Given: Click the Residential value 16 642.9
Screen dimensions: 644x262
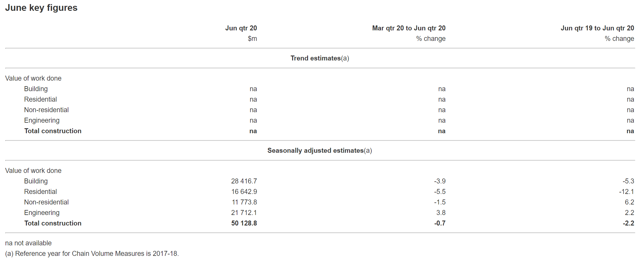Looking at the screenshot, I should (244, 192).
